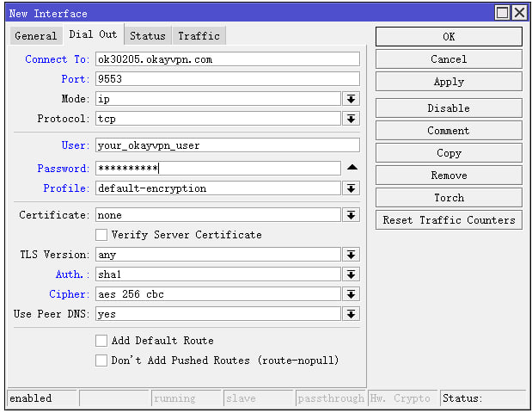The height and width of the screenshot is (413, 532).
Task: Expand the Protocol dropdown list
Action: tap(352, 119)
